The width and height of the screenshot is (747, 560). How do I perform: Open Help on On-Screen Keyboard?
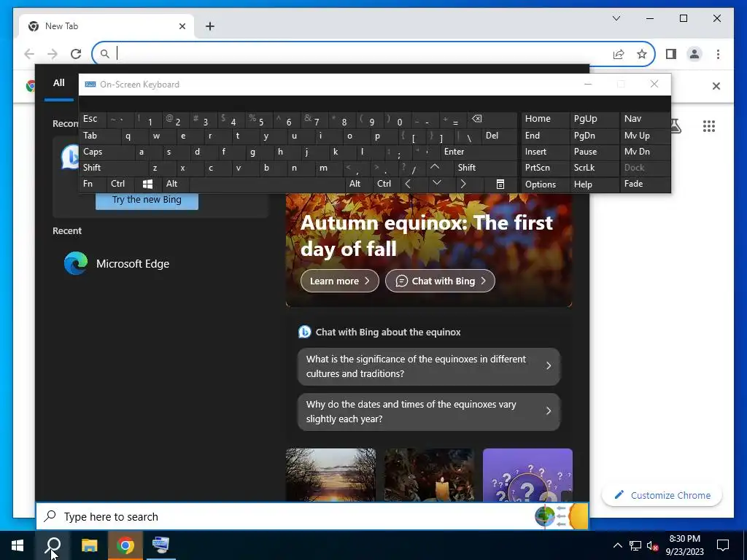pyautogui.click(x=594, y=184)
